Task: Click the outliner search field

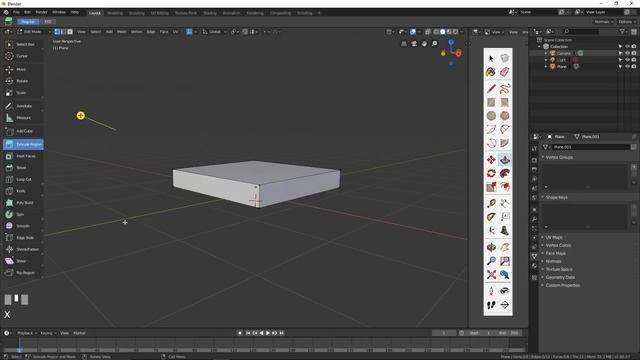Action: [x=581, y=31]
